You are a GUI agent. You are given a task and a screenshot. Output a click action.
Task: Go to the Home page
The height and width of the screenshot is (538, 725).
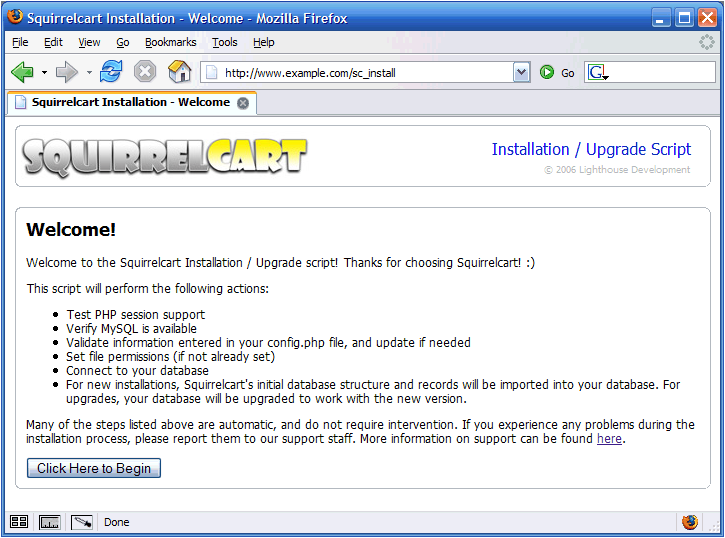click(179, 72)
